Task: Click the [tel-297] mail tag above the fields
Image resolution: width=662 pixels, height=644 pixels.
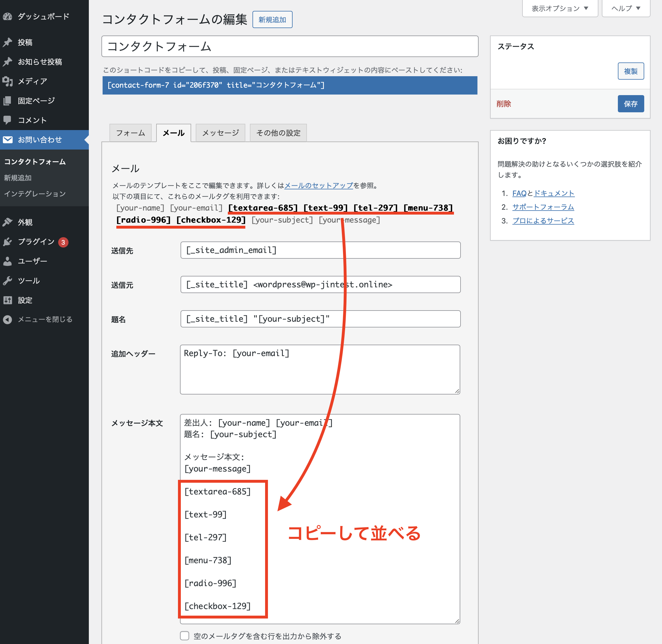Action: 375,208
